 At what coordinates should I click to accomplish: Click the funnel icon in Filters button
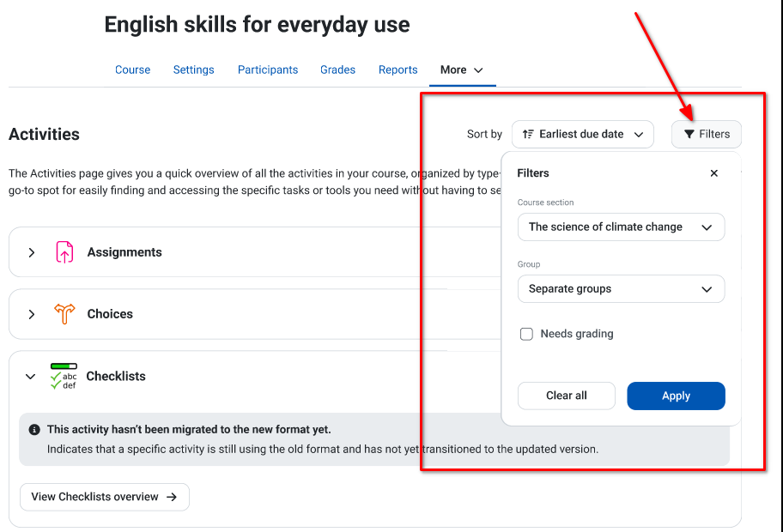[x=689, y=134]
